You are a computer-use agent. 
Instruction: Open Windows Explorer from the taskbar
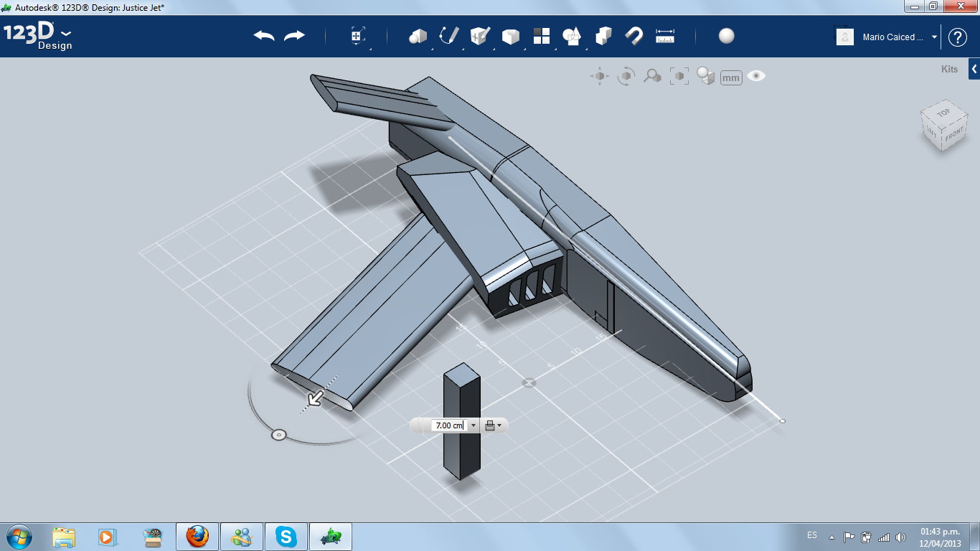click(64, 537)
